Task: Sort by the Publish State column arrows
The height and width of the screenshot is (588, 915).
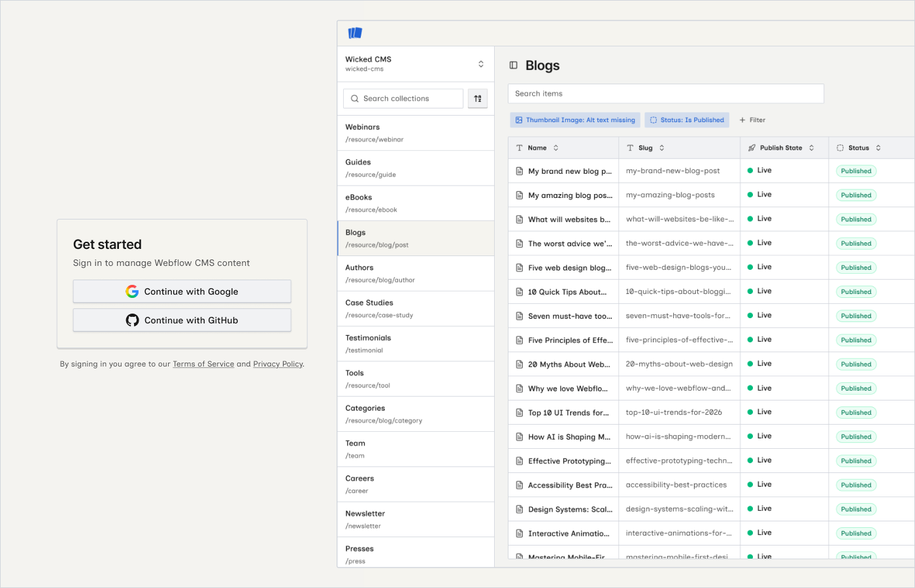Action: tap(812, 148)
